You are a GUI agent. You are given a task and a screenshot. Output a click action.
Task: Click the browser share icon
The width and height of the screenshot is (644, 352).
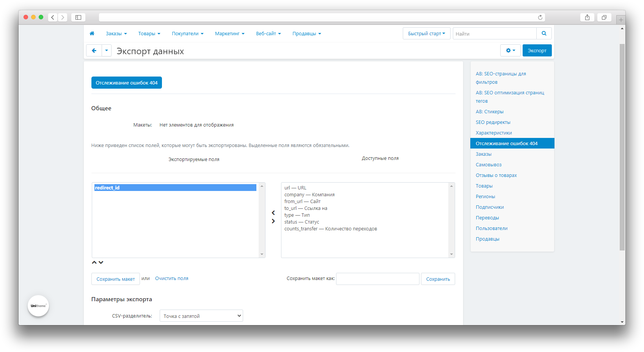pos(587,17)
